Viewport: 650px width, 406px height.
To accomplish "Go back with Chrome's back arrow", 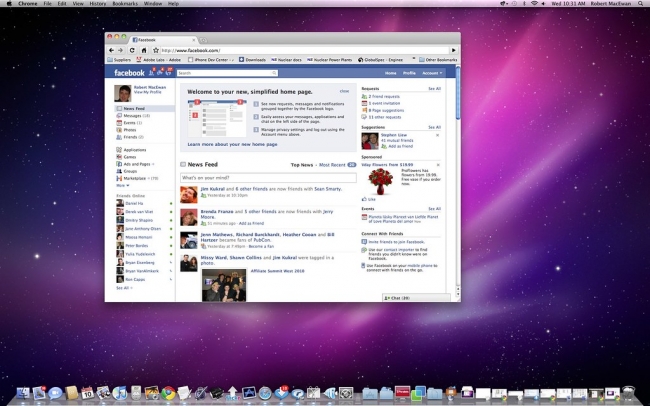I will (x=111, y=50).
